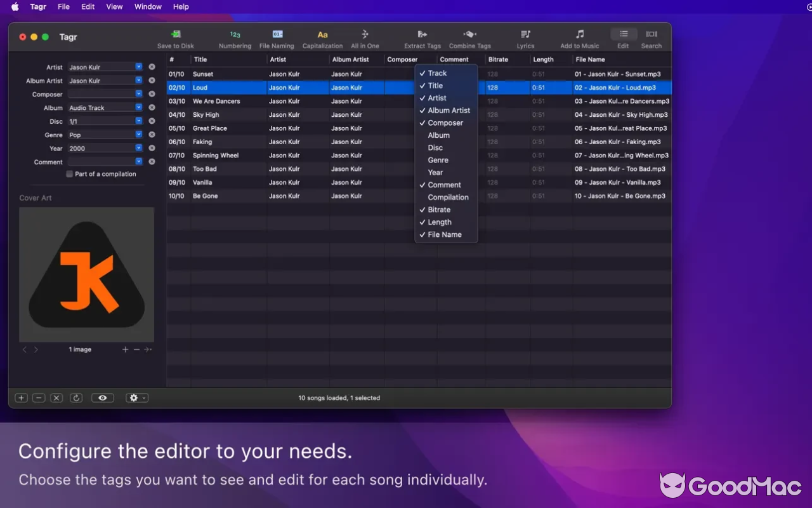Image resolution: width=812 pixels, height=508 pixels.
Task: Open the File menu in menu bar
Action: 63,6
